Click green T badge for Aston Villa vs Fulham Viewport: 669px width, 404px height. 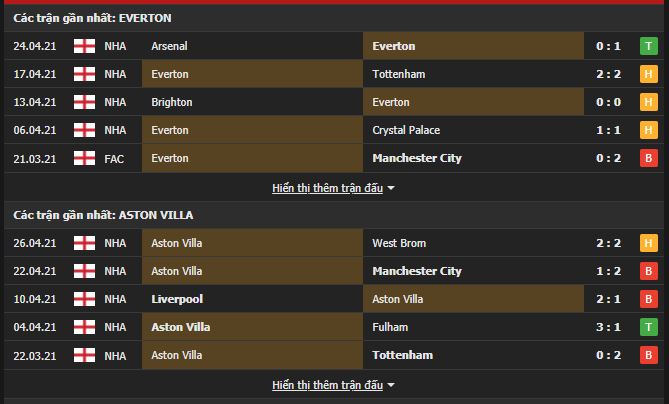pos(648,327)
